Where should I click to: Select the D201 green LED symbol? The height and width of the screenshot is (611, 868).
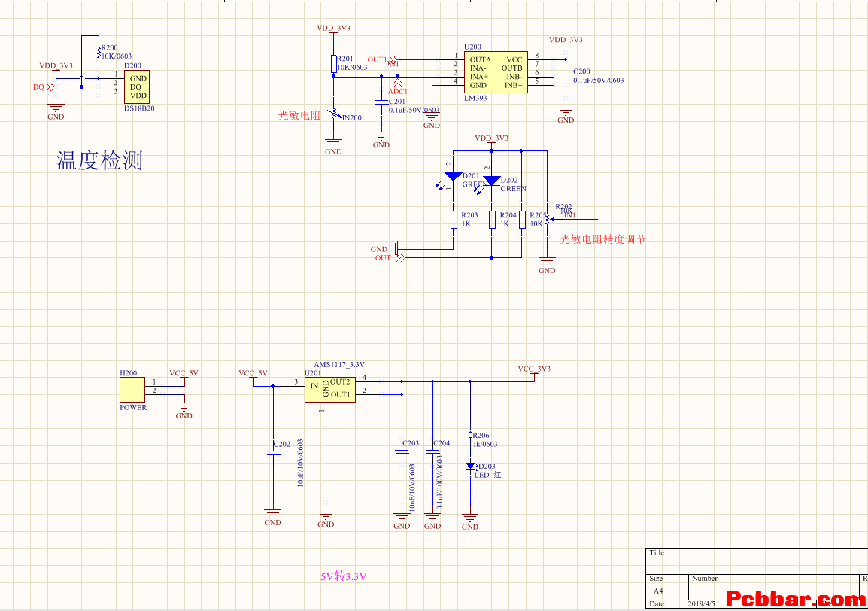(x=453, y=177)
